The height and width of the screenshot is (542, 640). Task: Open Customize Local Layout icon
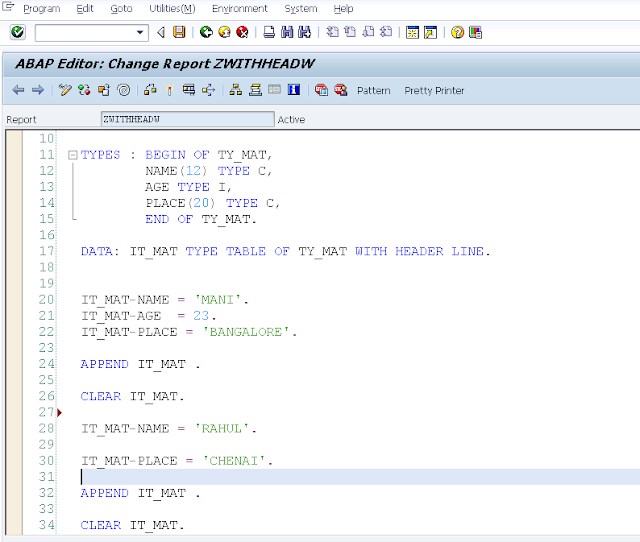pyautogui.click(x=475, y=32)
